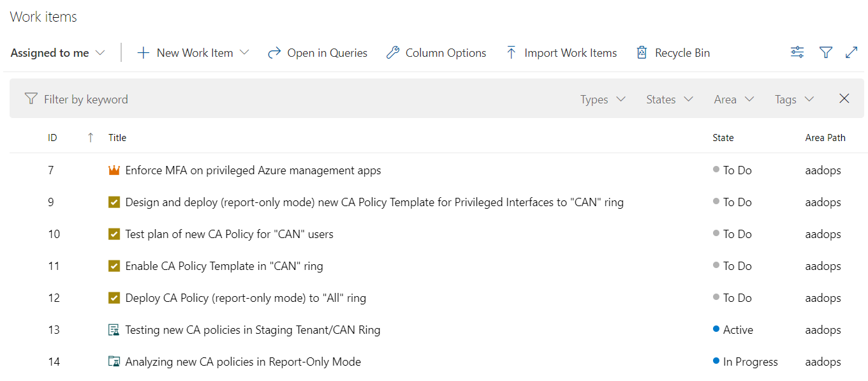Screen dimensions: 868x381
Task: Click the To Do state text of item 10
Action: click(x=737, y=234)
